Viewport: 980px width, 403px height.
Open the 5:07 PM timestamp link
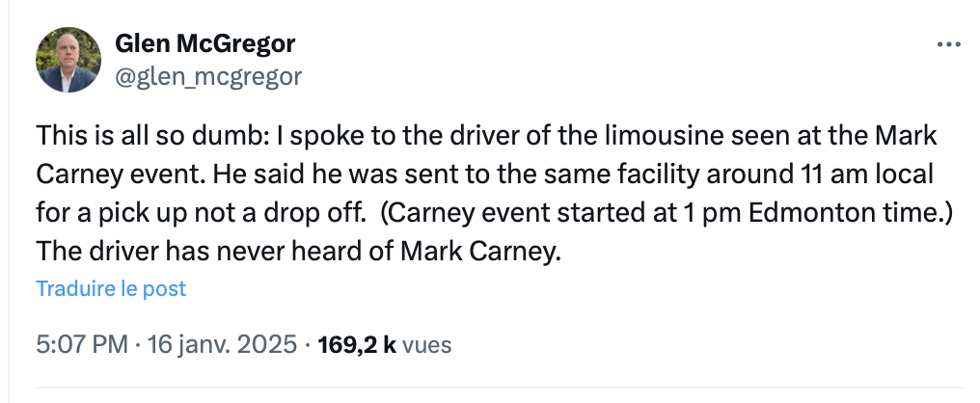click(81, 345)
